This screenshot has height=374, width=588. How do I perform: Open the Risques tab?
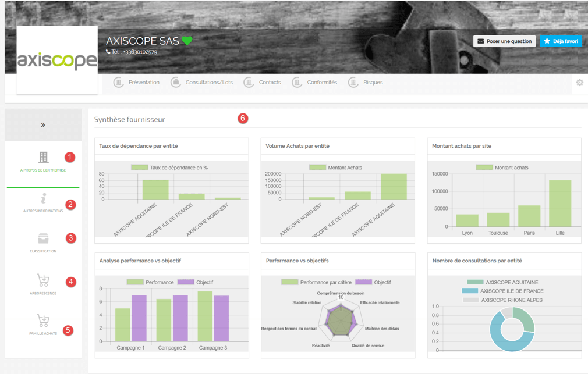click(x=366, y=83)
